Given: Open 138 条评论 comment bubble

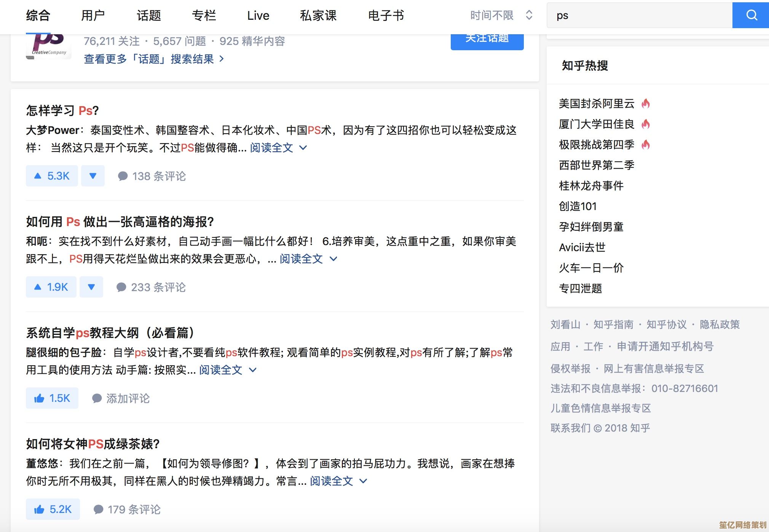Looking at the screenshot, I should [x=152, y=176].
